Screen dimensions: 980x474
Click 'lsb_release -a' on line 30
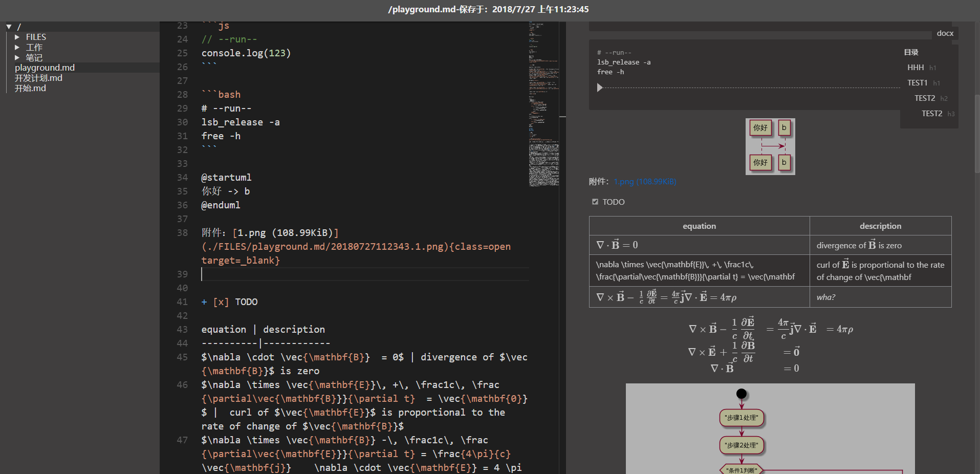click(x=241, y=122)
